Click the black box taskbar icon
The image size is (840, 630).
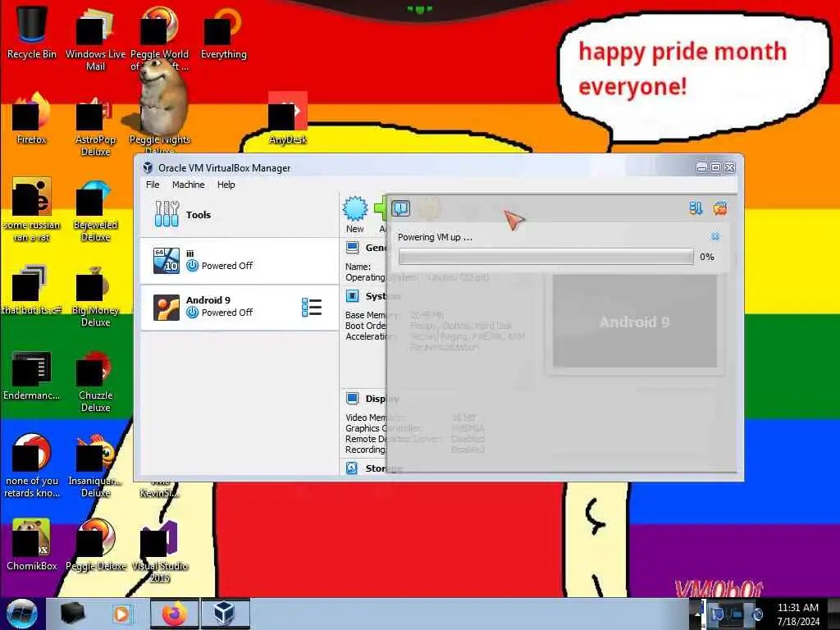(x=72, y=614)
